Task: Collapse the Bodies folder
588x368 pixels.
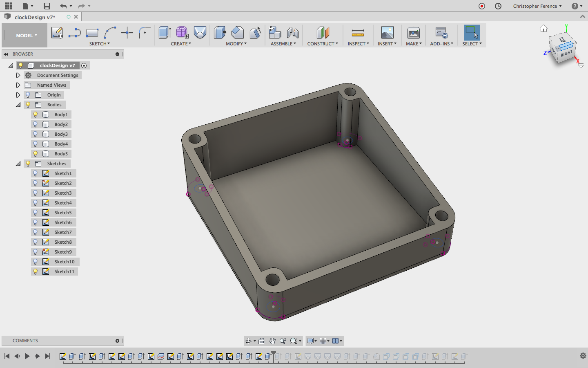Action: tap(18, 105)
